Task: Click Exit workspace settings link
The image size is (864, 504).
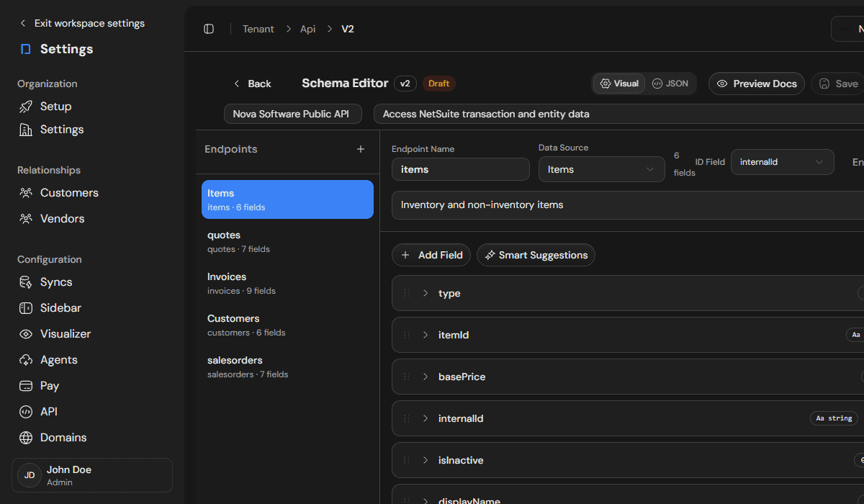Action: pyautogui.click(x=81, y=23)
